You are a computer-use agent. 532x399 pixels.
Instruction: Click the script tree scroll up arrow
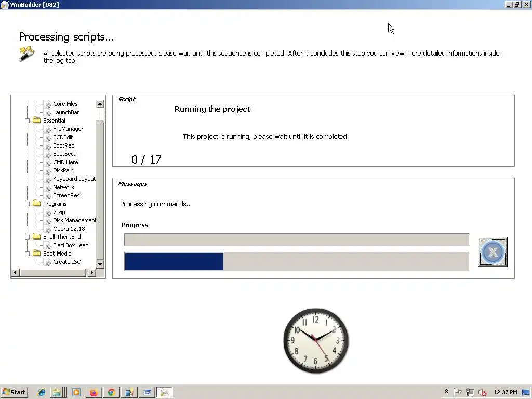[100, 104]
